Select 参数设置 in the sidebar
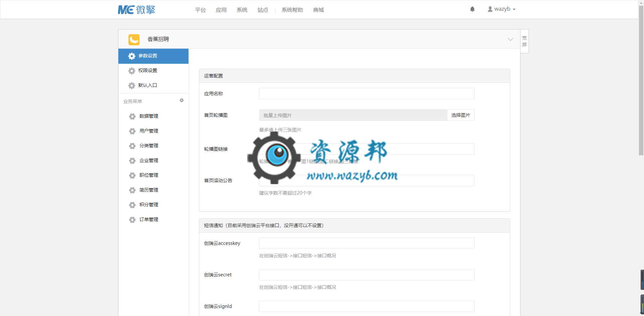The height and width of the screenshot is (316, 644). (153, 56)
